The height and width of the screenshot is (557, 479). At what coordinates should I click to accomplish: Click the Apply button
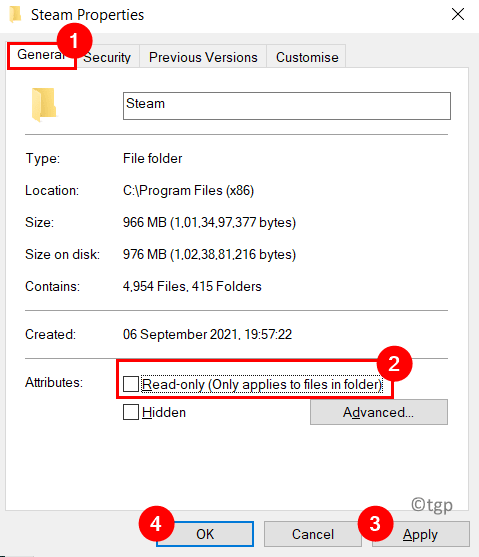(421, 534)
